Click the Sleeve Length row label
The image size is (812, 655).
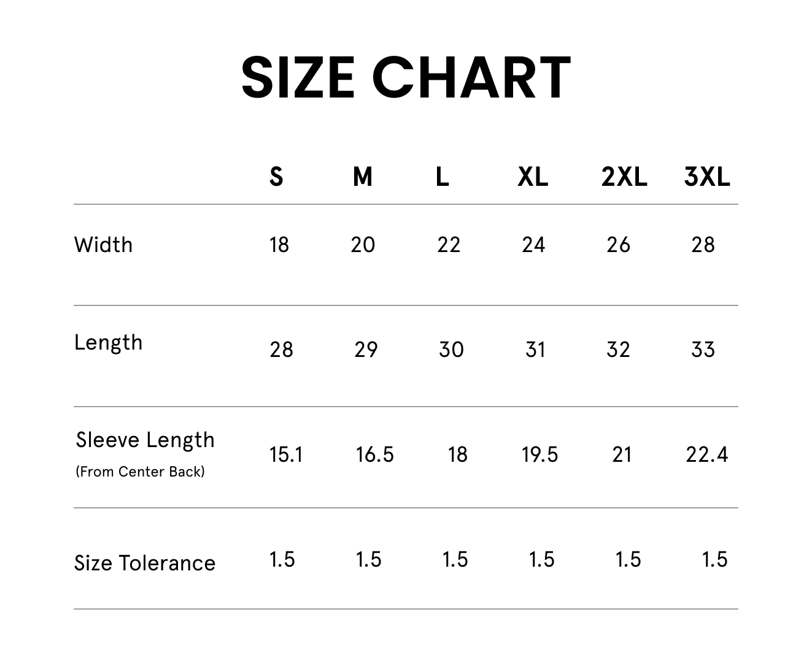(145, 440)
